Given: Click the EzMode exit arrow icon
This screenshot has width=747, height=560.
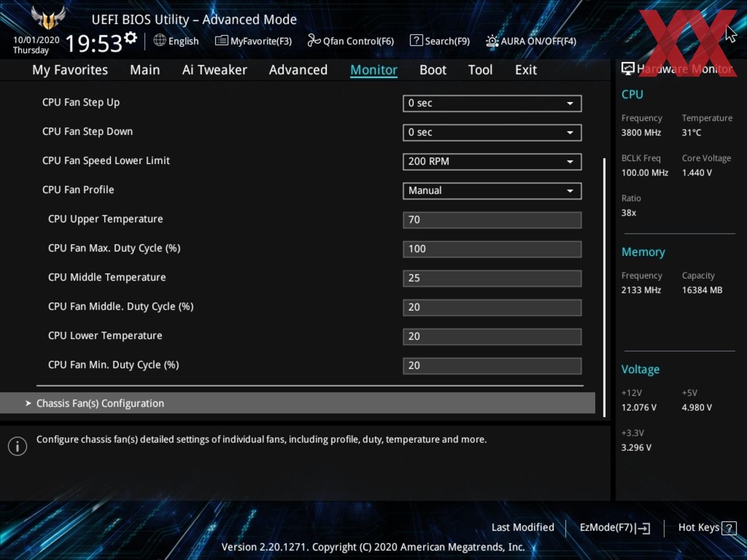Looking at the screenshot, I should coord(643,528).
